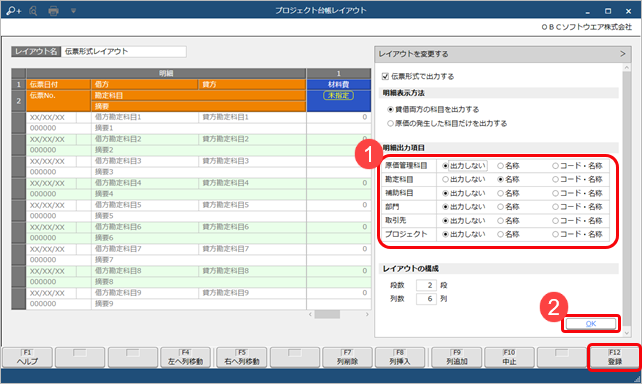The height and width of the screenshot is (384, 642).
Task: Select the 貸方 header cell
Action: click(x=252, y=84)
